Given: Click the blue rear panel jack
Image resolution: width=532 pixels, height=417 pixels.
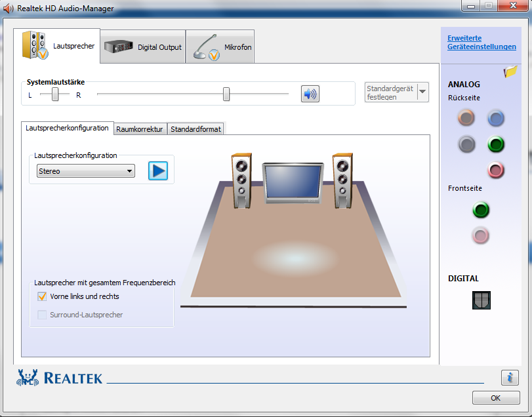Looking at the screenshot, I should (x=496, y=118).
